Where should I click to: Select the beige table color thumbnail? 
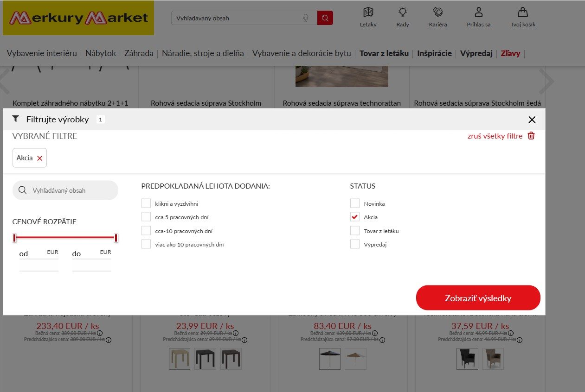pyautogui.click(x=180, y=359)
